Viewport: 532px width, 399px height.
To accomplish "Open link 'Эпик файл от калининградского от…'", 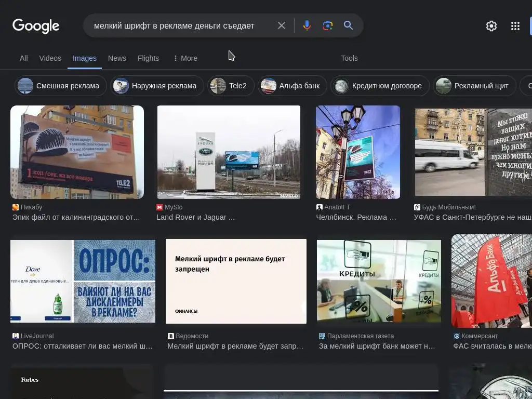I will (76, 218).
